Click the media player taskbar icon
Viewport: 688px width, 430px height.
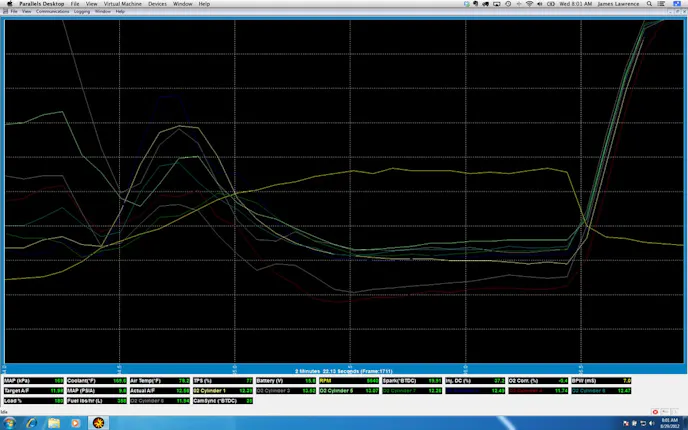[75, 423]
